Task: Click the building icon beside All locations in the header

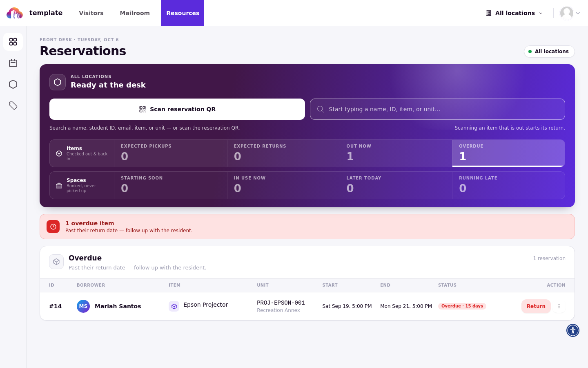Action: 489,13
